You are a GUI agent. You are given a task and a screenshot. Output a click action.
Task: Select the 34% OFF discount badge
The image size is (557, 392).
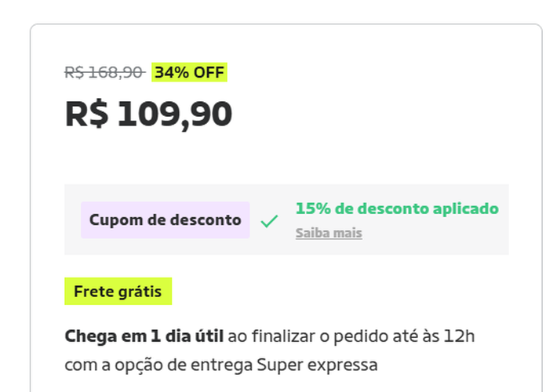189,73
